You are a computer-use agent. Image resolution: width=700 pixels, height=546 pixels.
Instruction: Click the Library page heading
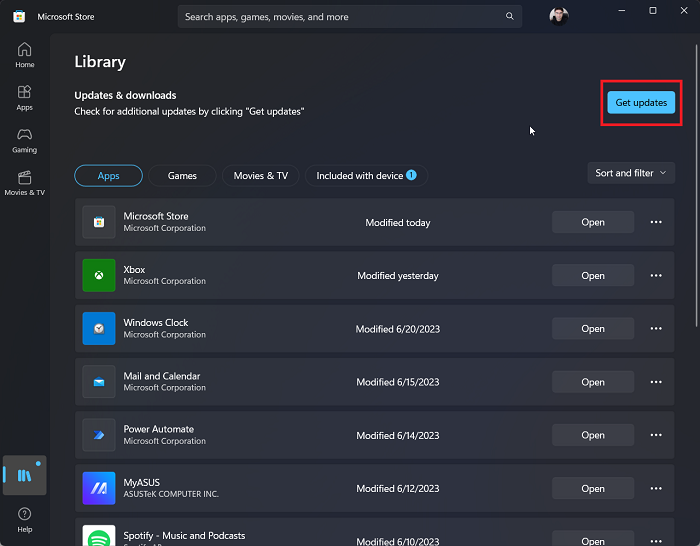(x=100, y=62)
